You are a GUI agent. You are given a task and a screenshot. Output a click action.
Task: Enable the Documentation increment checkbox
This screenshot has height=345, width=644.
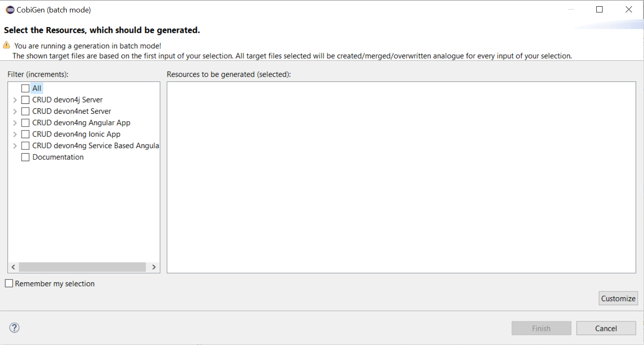coord(25,157)
